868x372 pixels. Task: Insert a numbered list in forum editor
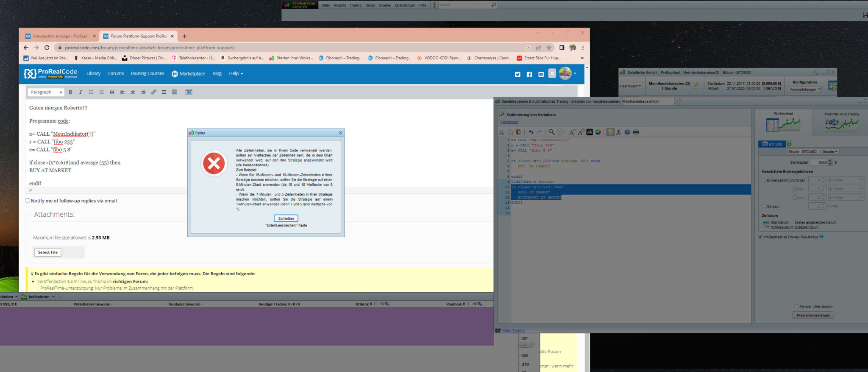pyautogui.click(x=102, y=92)
